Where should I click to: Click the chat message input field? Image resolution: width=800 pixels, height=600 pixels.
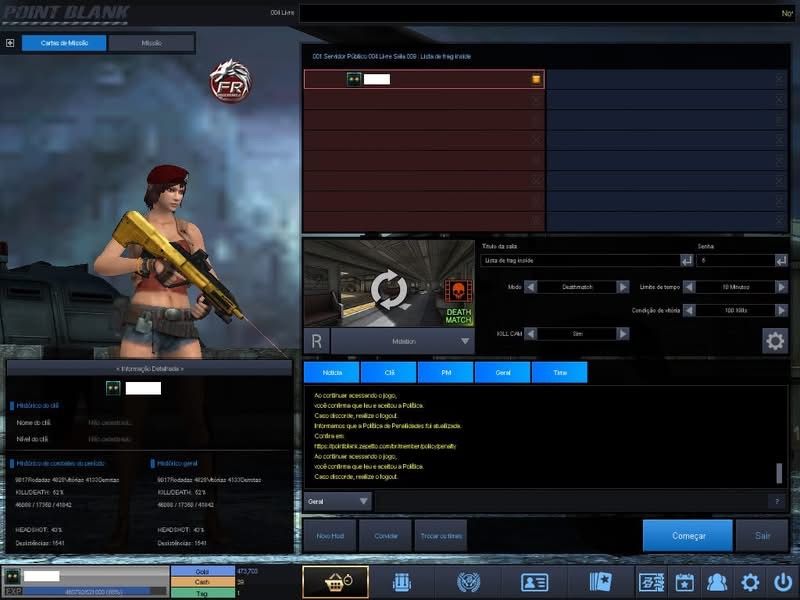click(x=571, y=502)
